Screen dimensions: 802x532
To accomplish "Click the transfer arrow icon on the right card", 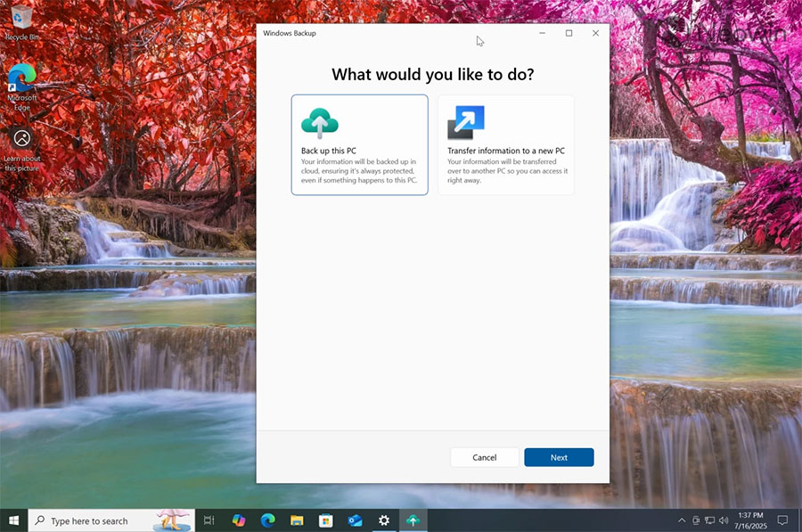I will 465,121.
